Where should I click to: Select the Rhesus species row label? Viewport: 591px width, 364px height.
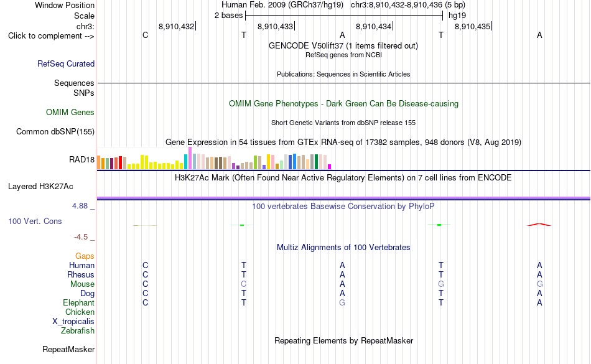pyautogui.click(x=81, y=274)
